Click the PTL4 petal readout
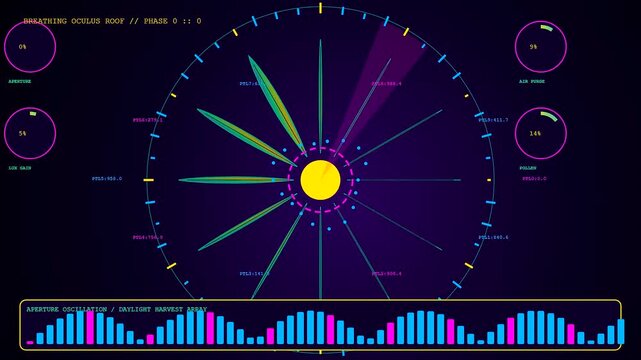This screenshot has width=641, height=360. coord(148,237)
